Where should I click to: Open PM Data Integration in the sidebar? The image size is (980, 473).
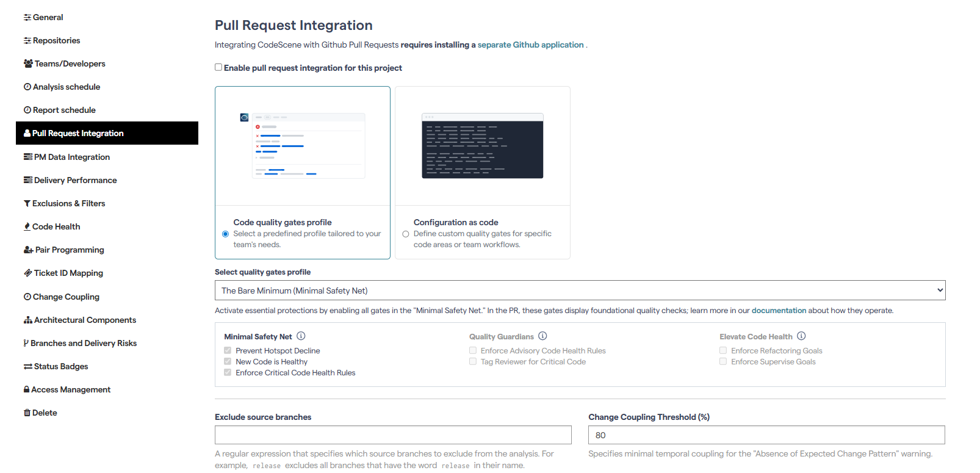(x=72, y=157)
